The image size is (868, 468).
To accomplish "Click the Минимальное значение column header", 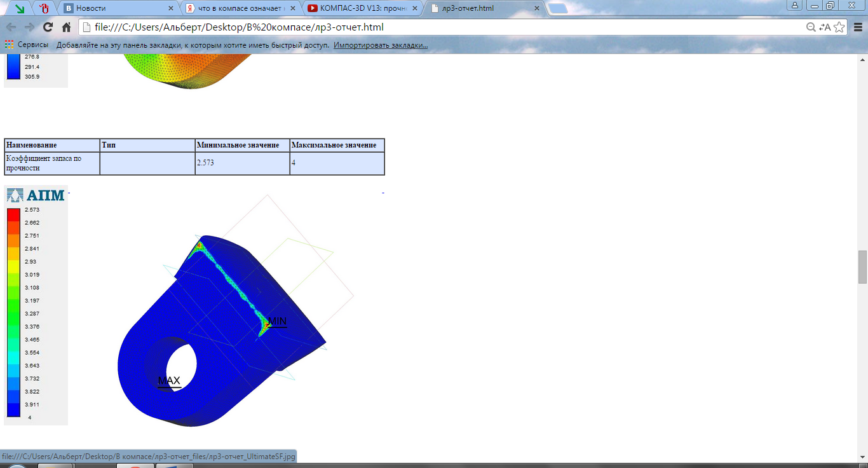I will (242, 145).
